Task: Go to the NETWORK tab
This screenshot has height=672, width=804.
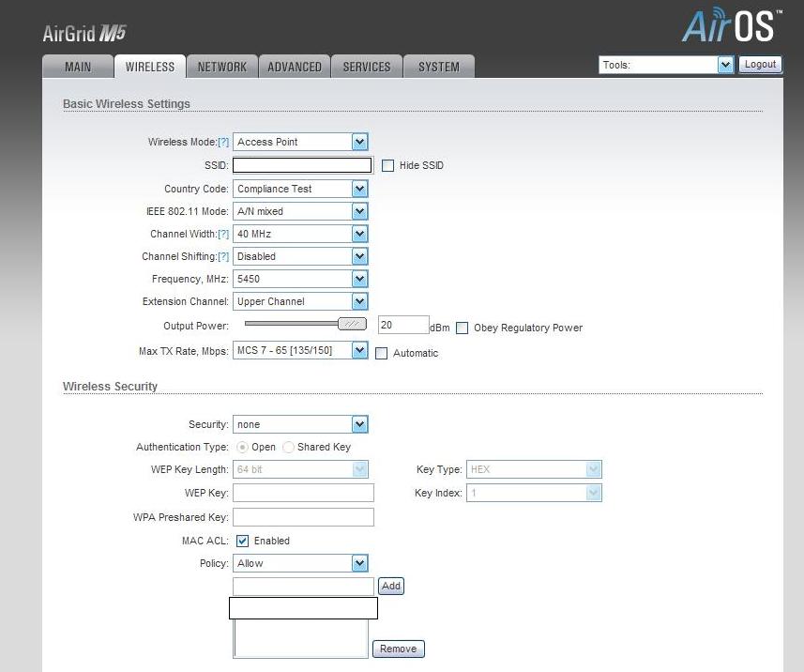Action: (222, 67)
